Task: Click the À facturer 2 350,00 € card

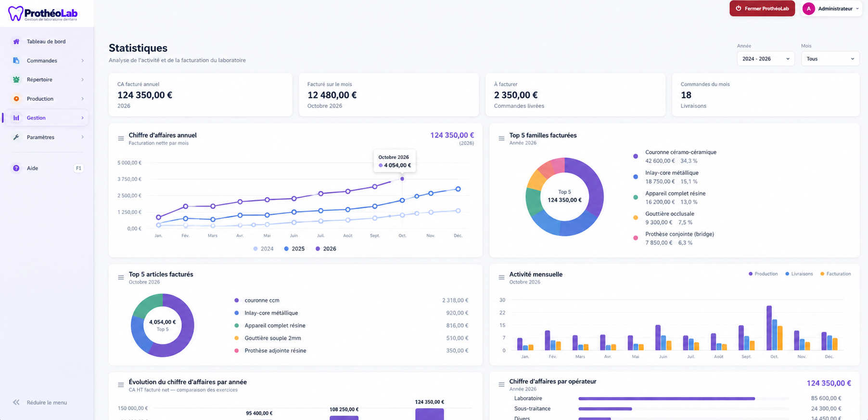Action: [x=575, y=95]
